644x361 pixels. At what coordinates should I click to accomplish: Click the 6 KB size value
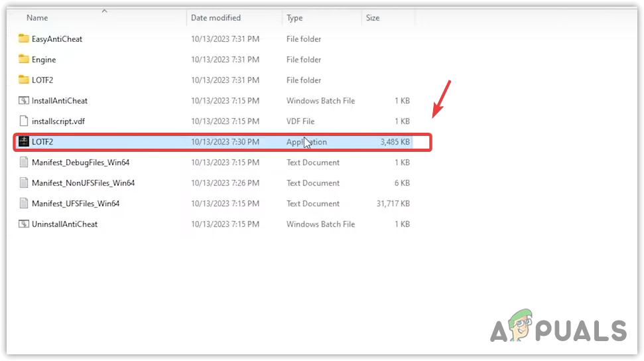[x=402, y=182]
